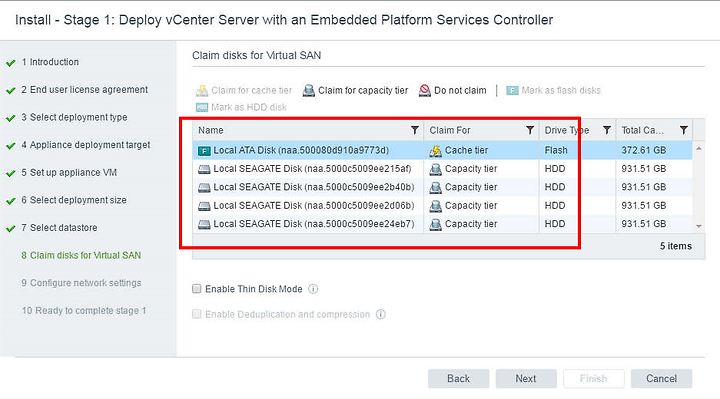This screenshot has width=720, height=399.
Task: Click the Cache tier lightning icon in ATA row
Action: click(435, 151)
